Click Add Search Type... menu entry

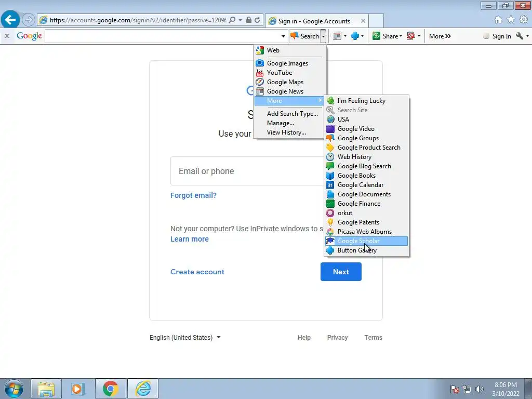(x=290, y=114)
